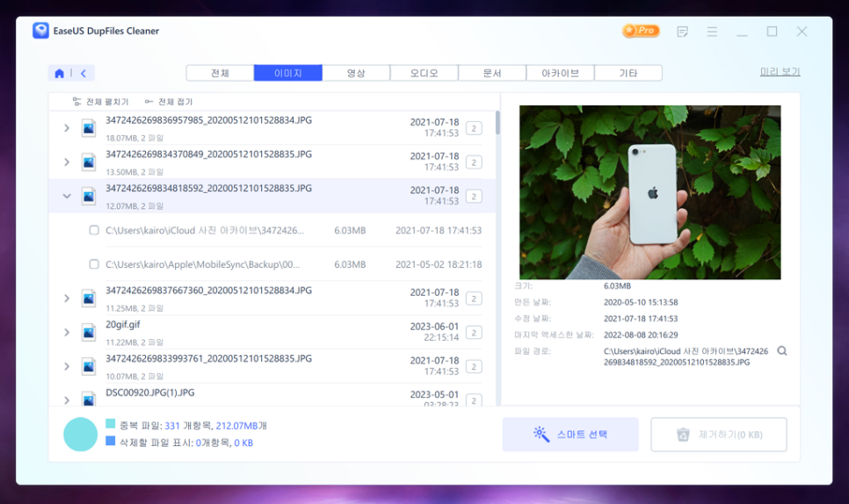
Task: Click image file icon of DSC00920.JPG(1).JPG row
Action: (x=89, y=400)
